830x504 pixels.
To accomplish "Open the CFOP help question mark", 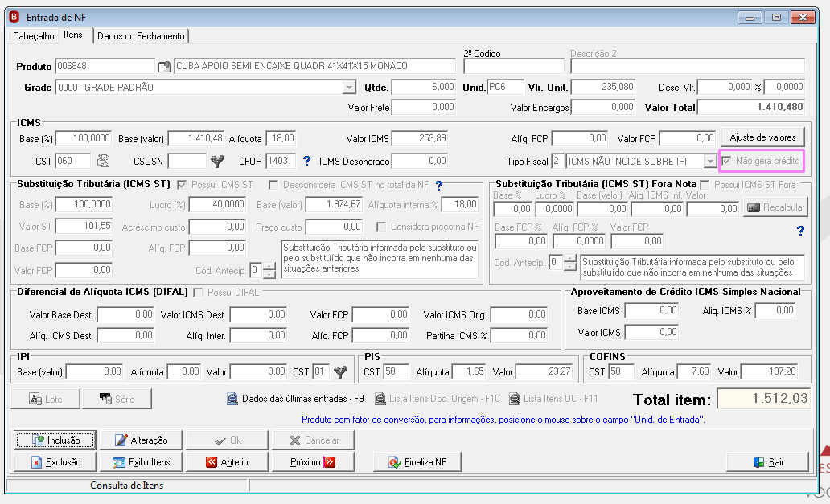I will tap(306, 161).
